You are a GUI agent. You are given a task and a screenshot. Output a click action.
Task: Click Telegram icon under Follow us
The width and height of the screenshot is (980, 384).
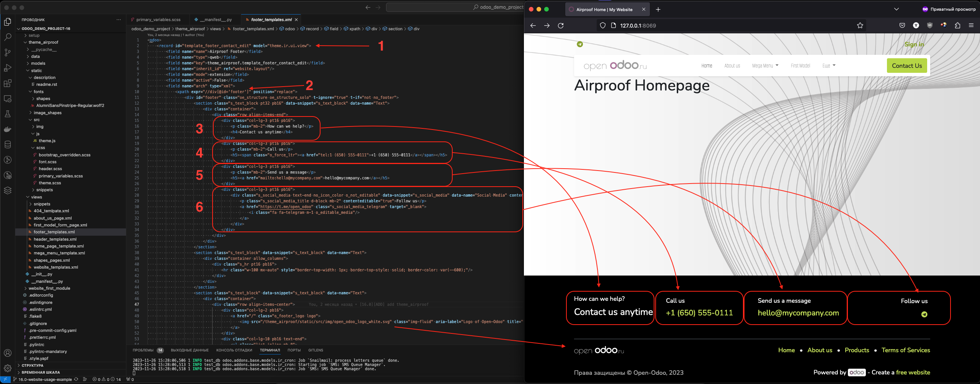pos(924,314)
